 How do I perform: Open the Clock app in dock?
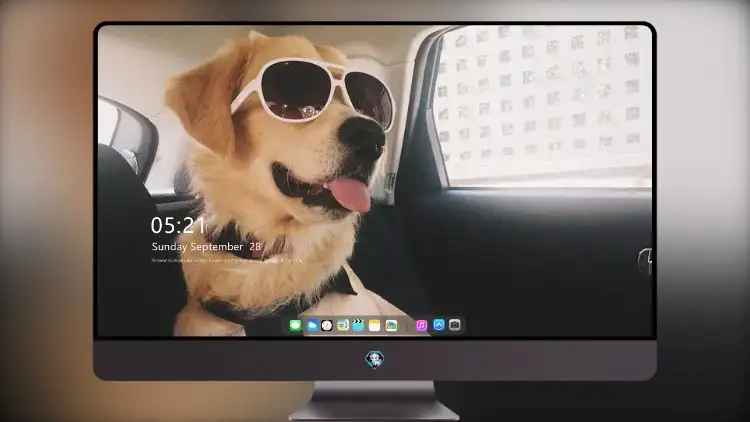(x=327, y=325)
